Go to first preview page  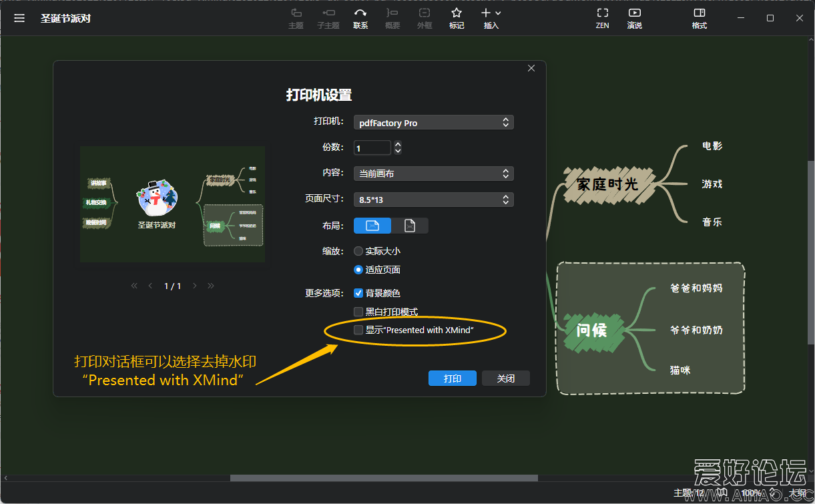(134, 286)
